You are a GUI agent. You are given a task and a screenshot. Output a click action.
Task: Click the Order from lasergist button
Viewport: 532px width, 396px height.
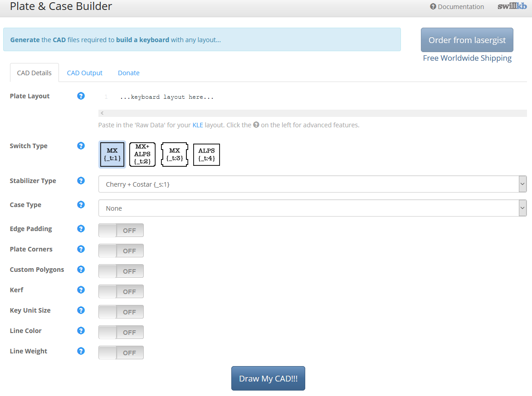467,40
